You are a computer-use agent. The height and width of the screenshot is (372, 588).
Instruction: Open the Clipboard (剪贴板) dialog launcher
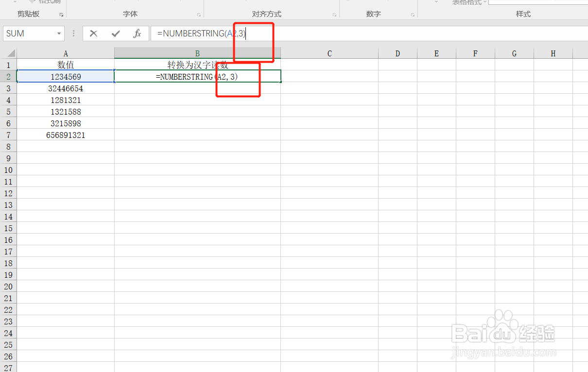(61, 15)
